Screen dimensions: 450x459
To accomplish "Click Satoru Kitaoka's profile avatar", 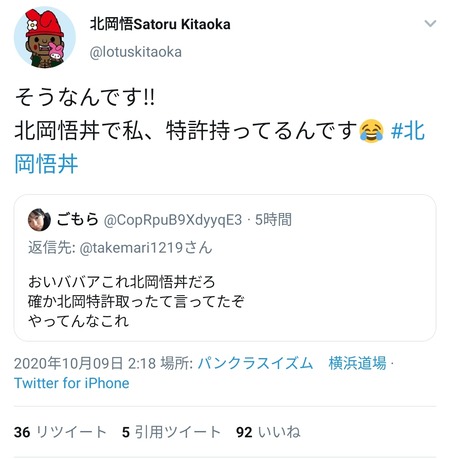I will (x=45, y=38).
